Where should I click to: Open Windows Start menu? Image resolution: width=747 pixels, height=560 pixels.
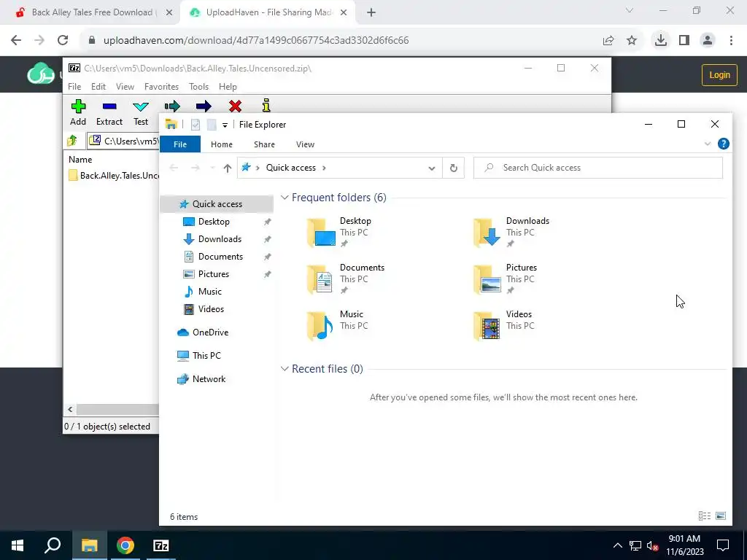[18, 545]
